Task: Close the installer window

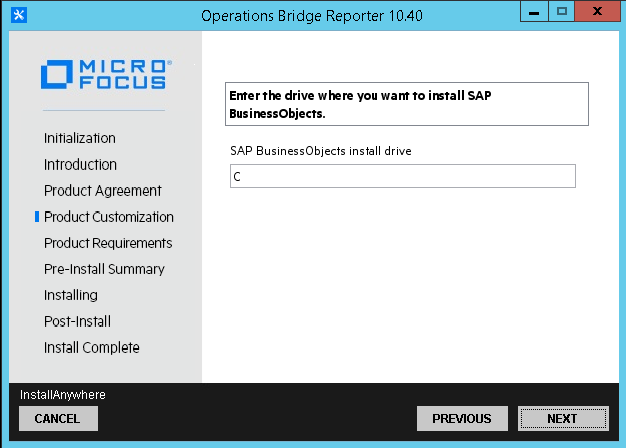Action: point(597,12)
